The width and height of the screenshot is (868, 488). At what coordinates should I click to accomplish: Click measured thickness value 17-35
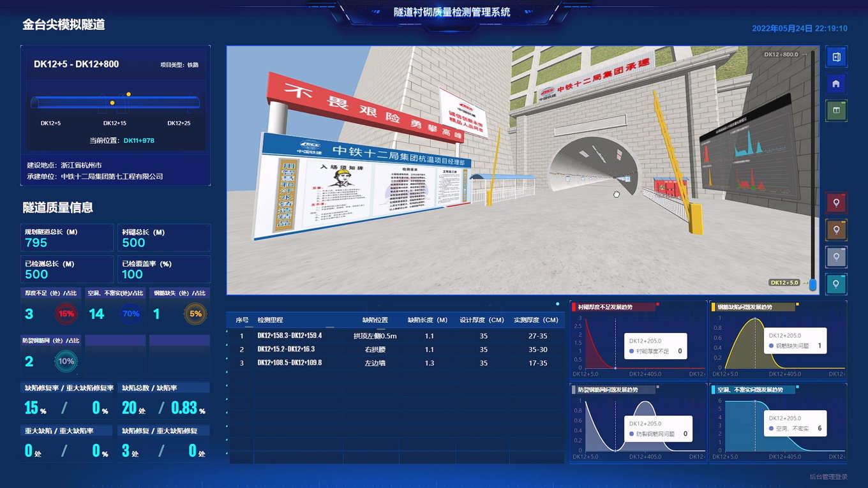[x=537, y=363]
